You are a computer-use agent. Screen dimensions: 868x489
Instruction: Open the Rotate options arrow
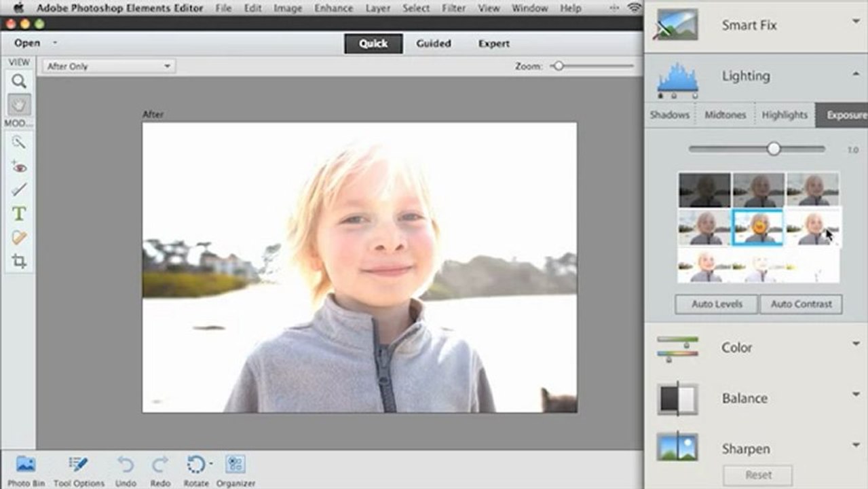click(x=210, y=464)
